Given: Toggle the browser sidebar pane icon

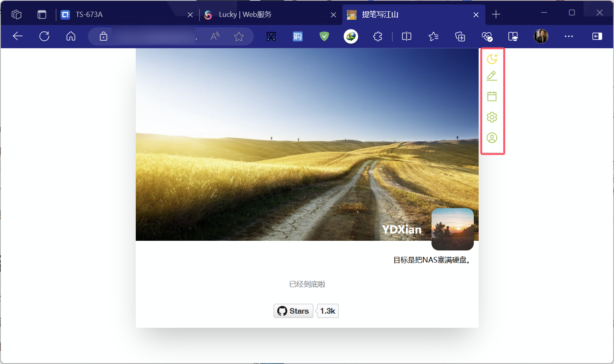Looking at the screenshot, I should pos(597,36).
